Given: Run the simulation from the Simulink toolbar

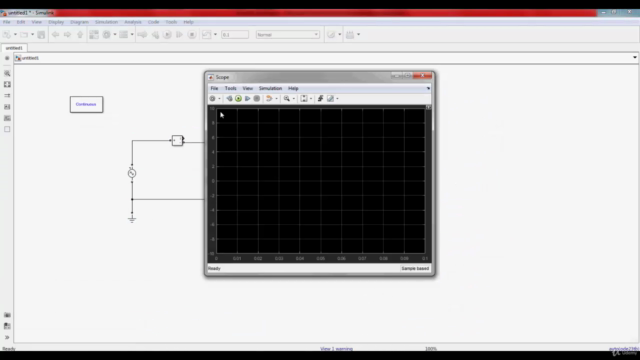Looking at the screenshot, I should [x=167, y=35].
